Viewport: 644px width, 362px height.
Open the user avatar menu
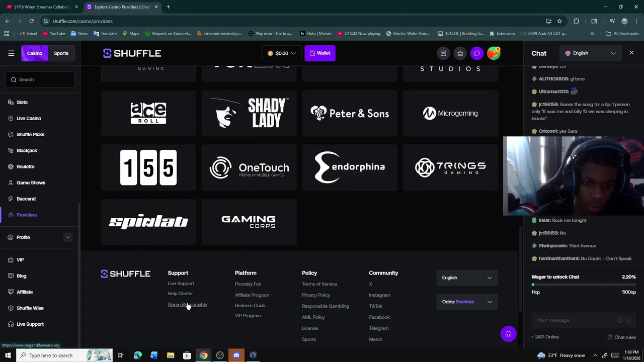494,53
